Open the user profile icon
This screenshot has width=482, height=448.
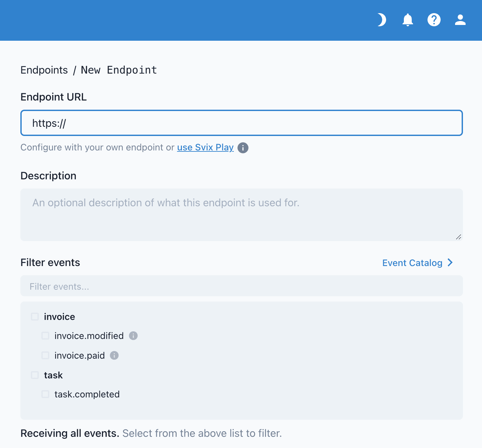pos(460,20)
